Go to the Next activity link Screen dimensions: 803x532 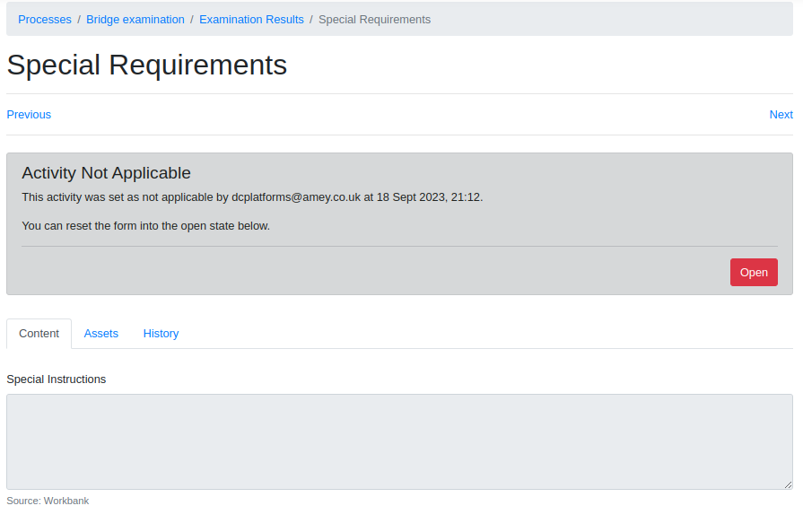pos(781,114)
